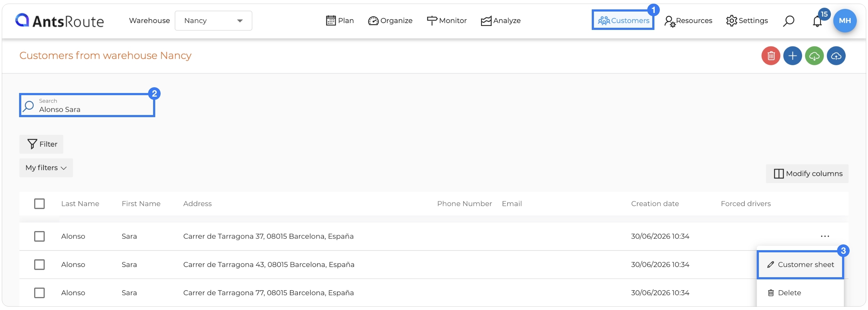This screenshot has height=310, width=868.
Task: Check the Carrer de Tarragona 37 row checkbox
Action: 39,236
